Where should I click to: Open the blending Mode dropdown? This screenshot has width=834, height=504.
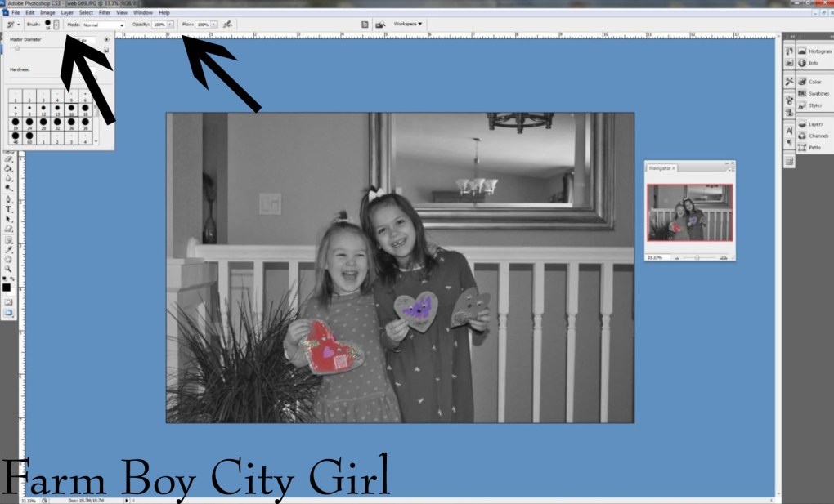pyautogui.click(x=103, y=25)
